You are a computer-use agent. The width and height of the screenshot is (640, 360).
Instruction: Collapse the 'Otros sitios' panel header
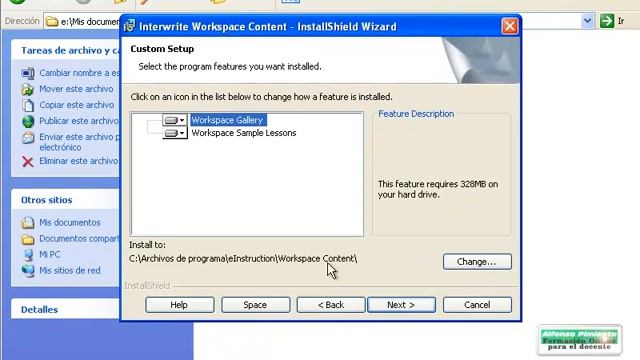point(65,200)
